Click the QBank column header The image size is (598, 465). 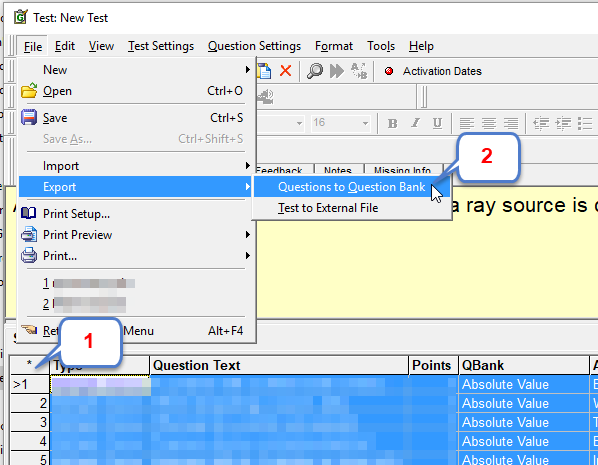pyautogui.click(x=523, y=365)
